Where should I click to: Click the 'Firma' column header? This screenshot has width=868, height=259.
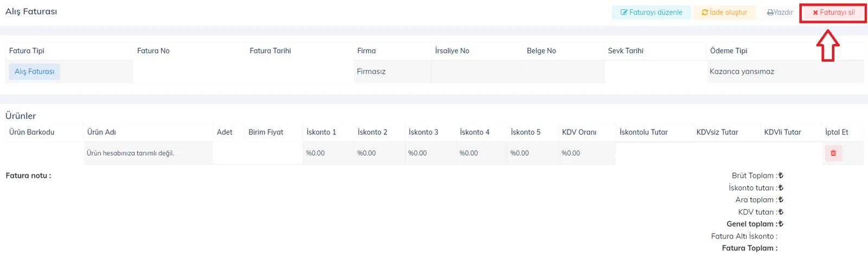(366, 51)
